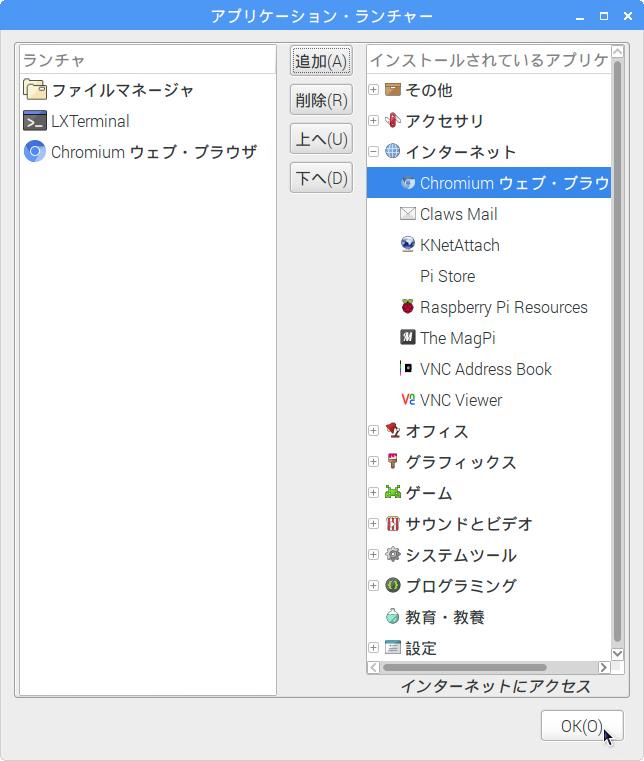This screenshot has width=644, height=761.
Task: Click the 設定 preferences icon
Action: (x=393, y=647)
